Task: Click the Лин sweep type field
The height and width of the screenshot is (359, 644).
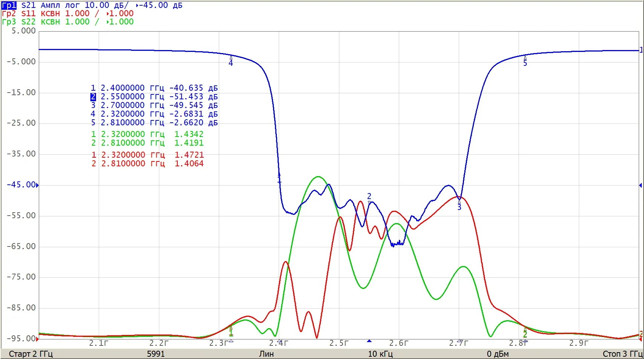Action: pyautogui.click(x=266, y=354)
